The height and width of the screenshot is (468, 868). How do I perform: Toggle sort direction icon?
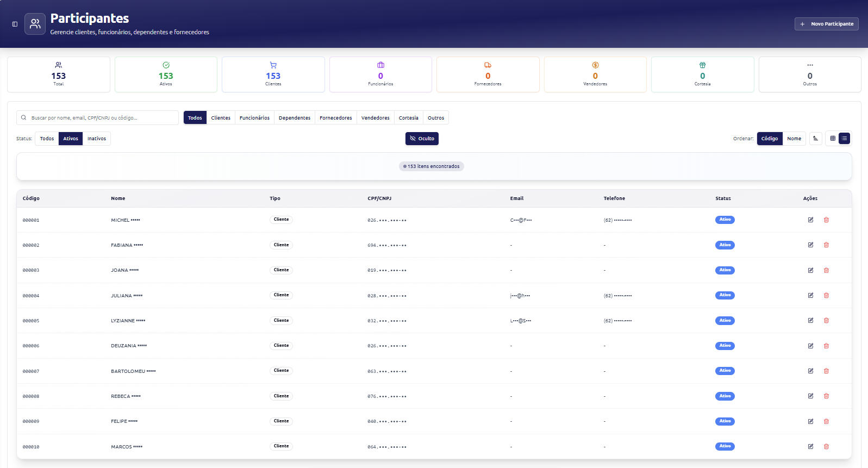point(815,139)
